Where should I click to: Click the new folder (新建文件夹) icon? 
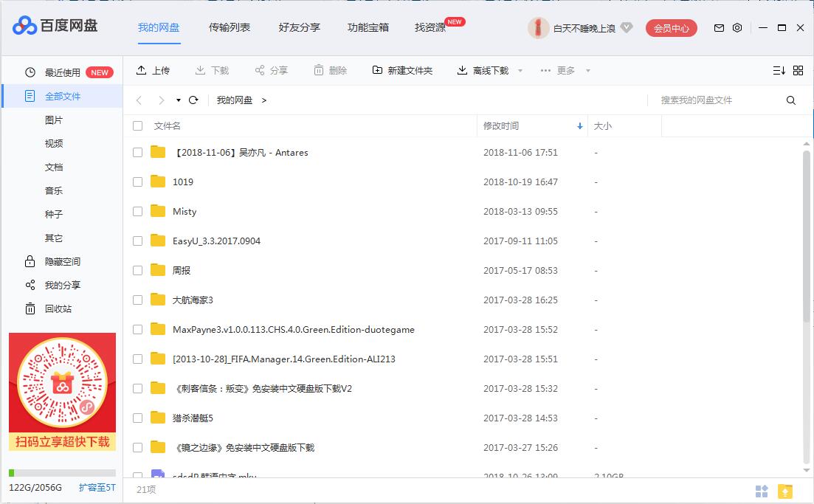(x=377, y=71)
